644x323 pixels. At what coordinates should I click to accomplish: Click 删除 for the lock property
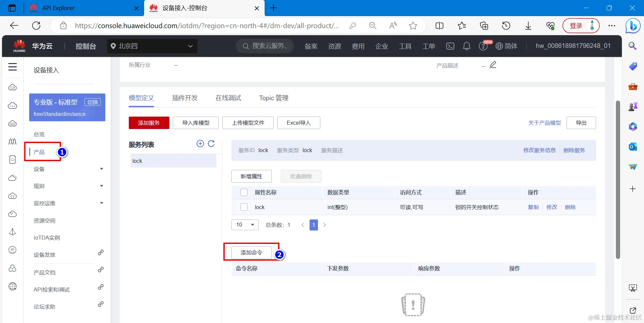pyautogui.click(x=570, y=207)
